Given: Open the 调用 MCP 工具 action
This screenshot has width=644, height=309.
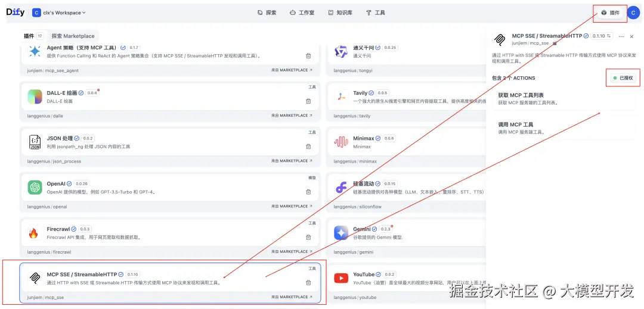Looking at the screenshot, I should pos(564,128).
